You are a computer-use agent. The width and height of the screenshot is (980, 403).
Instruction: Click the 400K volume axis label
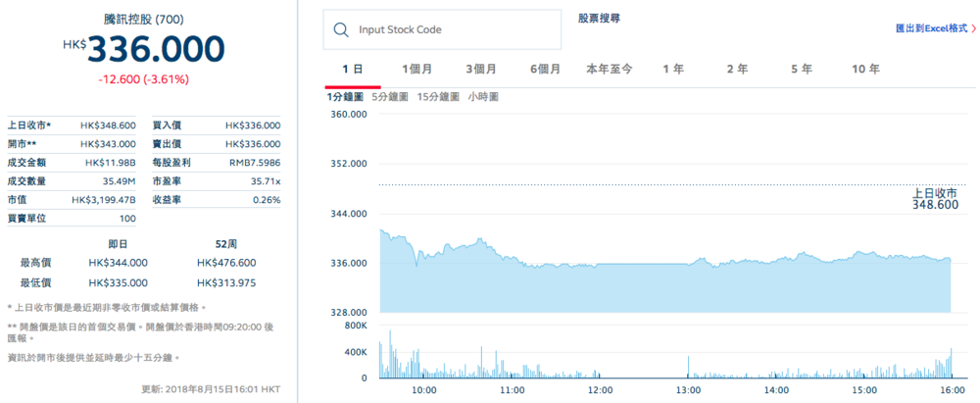point(357,352)
